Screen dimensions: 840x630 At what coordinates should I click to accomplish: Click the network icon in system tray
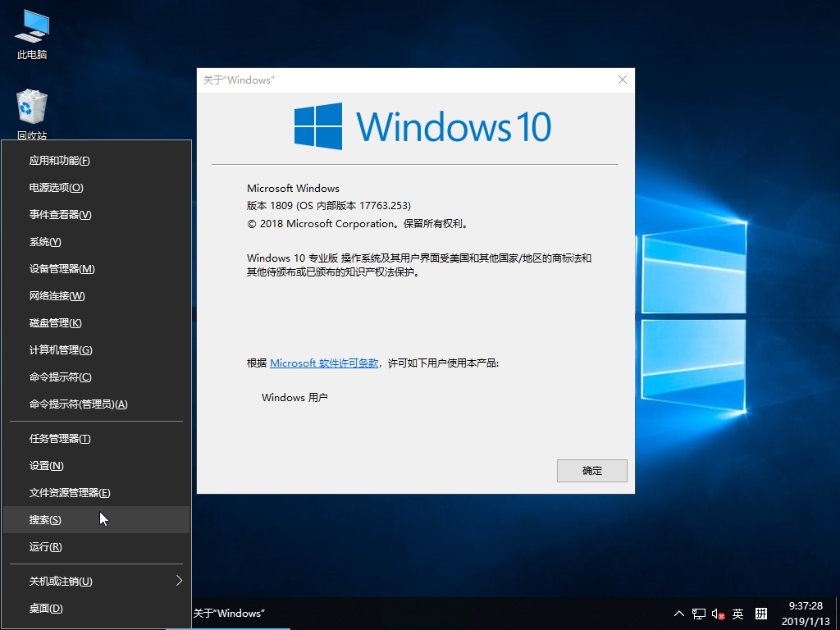[x=699, y=614]
